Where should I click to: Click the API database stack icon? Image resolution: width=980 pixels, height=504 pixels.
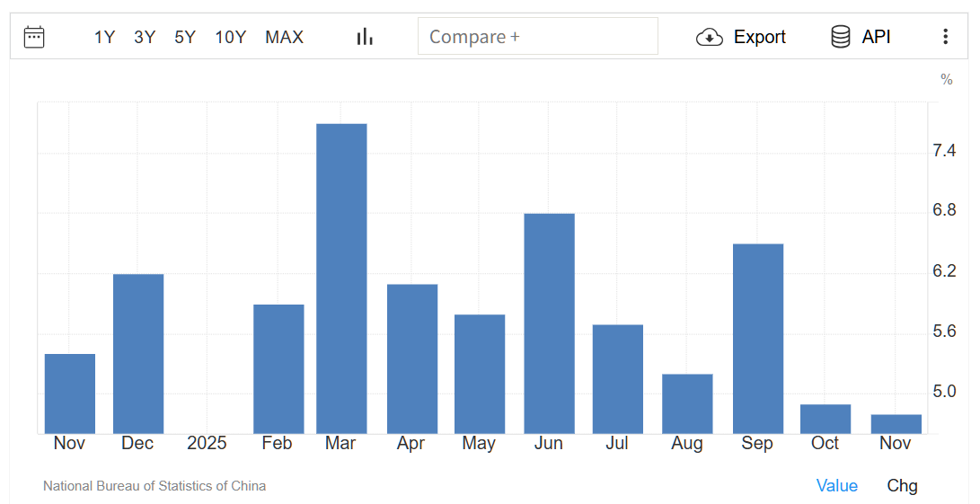(841, 37)
